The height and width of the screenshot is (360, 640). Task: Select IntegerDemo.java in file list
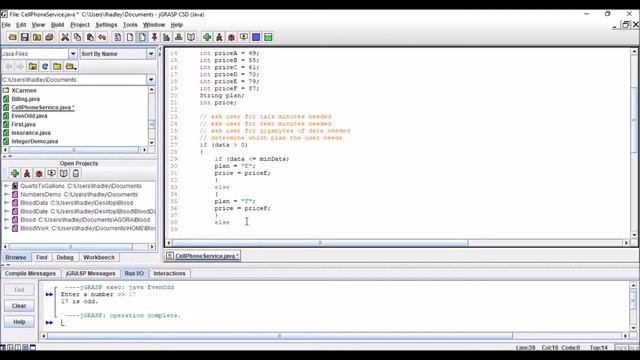34,141
